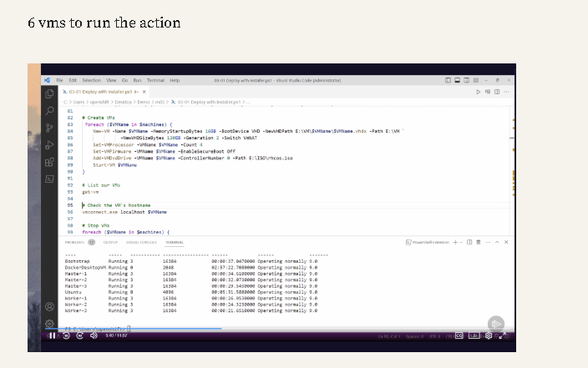Open the Extensions view

tap(49, 162)
